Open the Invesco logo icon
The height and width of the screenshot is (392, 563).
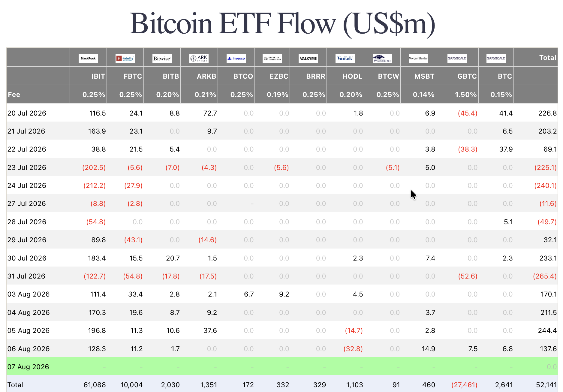(236, 59)
